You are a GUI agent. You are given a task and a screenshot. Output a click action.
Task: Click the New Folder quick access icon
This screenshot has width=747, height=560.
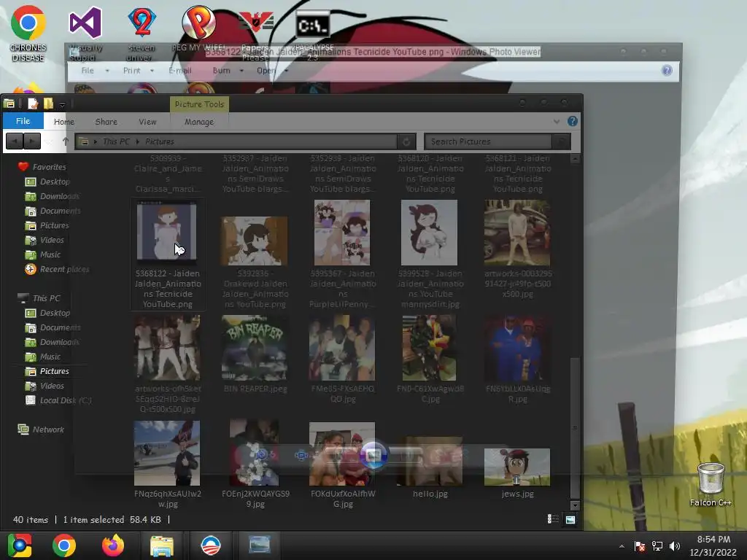[x=48, y=104]
